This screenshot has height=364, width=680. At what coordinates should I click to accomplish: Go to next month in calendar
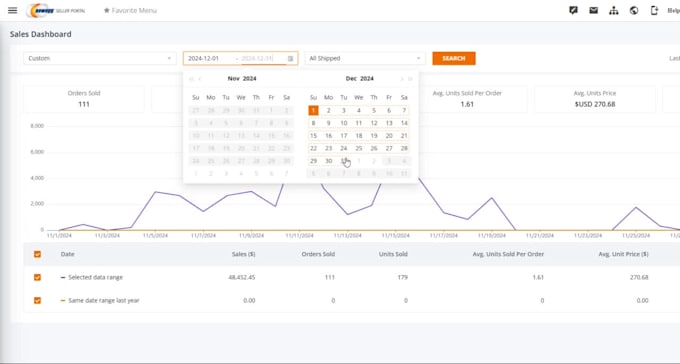pyautogui.click(x=402, y=79)
